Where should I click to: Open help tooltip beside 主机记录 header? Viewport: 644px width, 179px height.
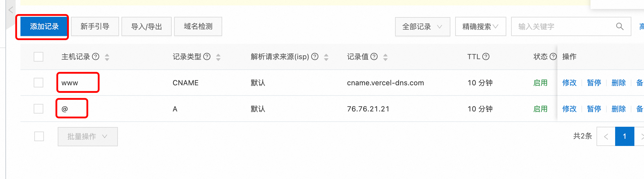click(x=96, y=57)
